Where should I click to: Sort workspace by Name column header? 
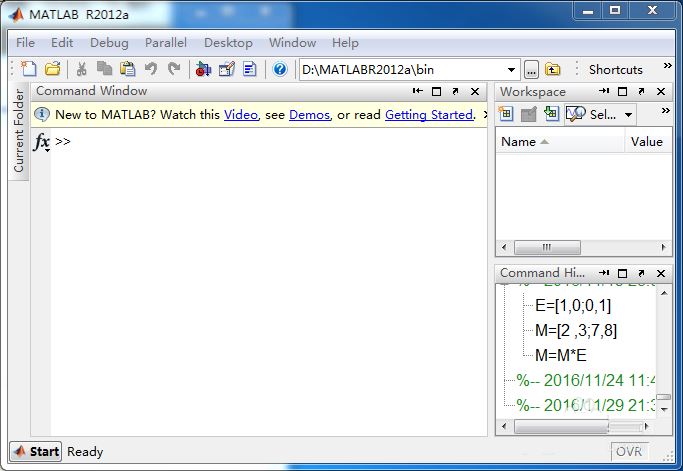point(560,142)
